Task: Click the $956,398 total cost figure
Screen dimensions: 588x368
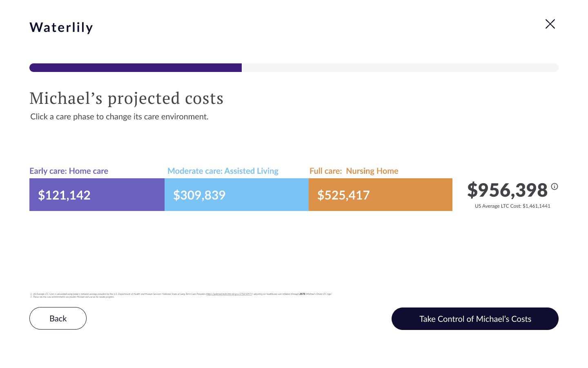Action: 507,190
